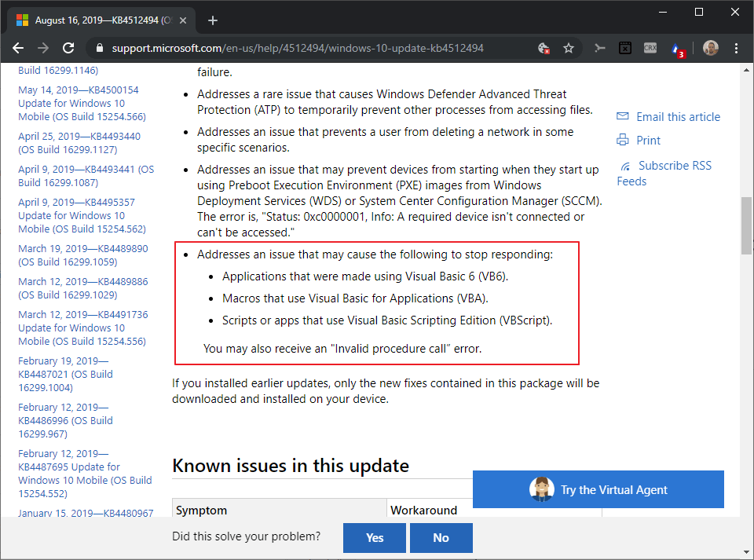
Task: Open April 9, 2019—KB4495357 Mobile update
Action: (x=82, y=216)
